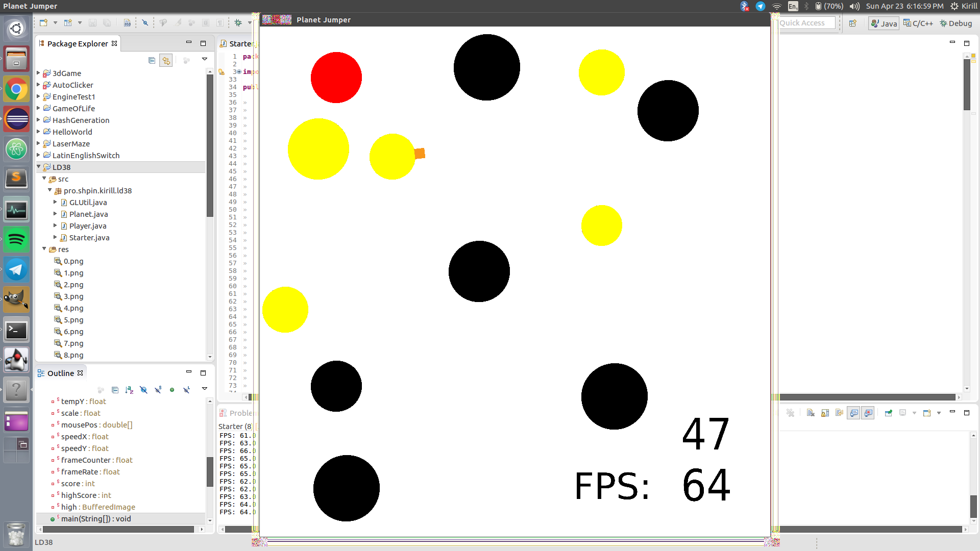Toggle Hide Non-Public Members green dot in Outline
980x551 pixels.
tap(172, 390)
